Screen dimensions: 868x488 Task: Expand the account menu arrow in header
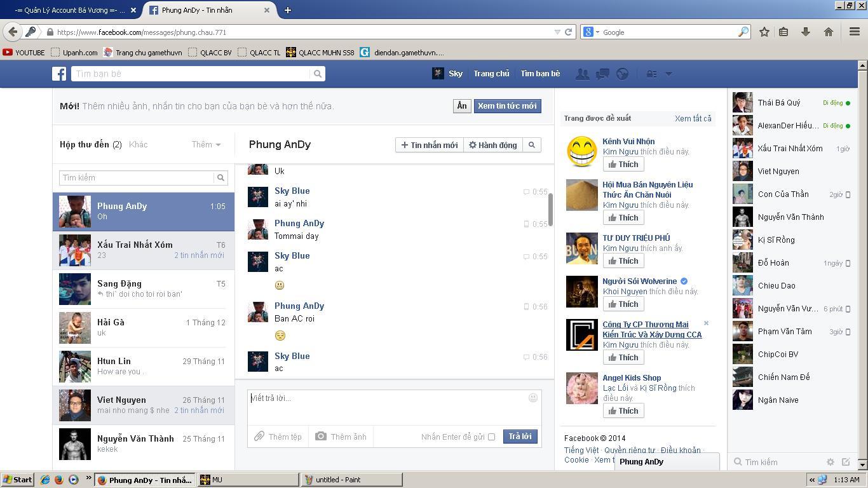point(668,74)
